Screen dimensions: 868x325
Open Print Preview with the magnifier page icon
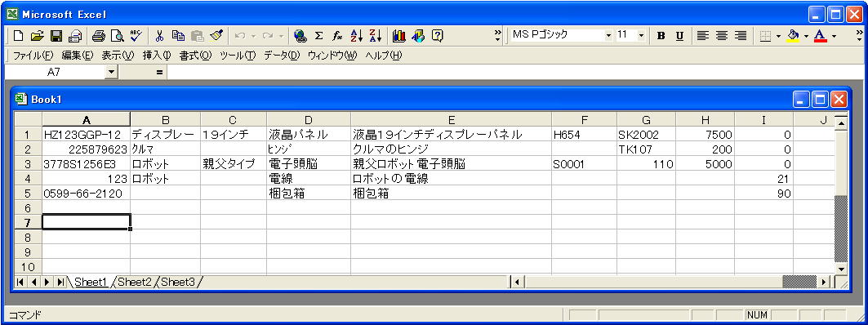(117, 36)
